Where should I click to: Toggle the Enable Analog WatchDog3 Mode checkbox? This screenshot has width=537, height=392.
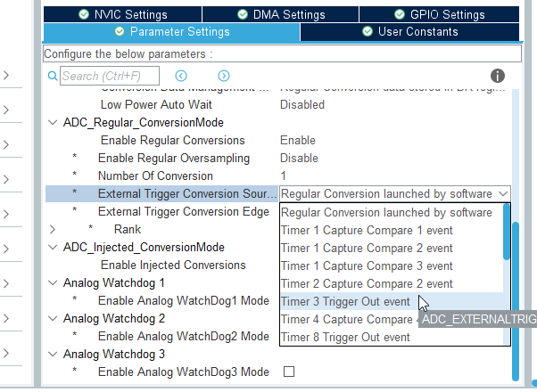pyautogui.click(x=289, y=372)
